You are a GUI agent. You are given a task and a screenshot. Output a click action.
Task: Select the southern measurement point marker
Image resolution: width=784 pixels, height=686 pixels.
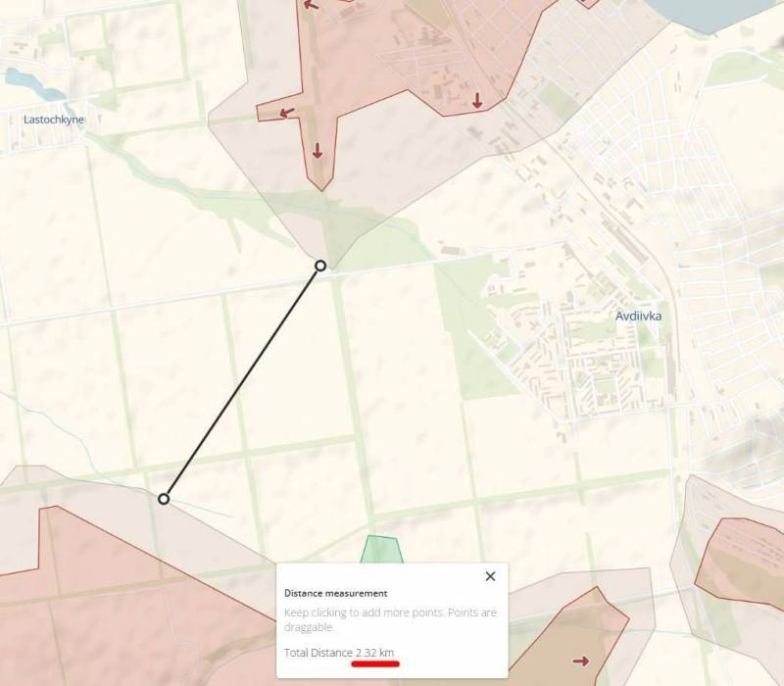164,499
